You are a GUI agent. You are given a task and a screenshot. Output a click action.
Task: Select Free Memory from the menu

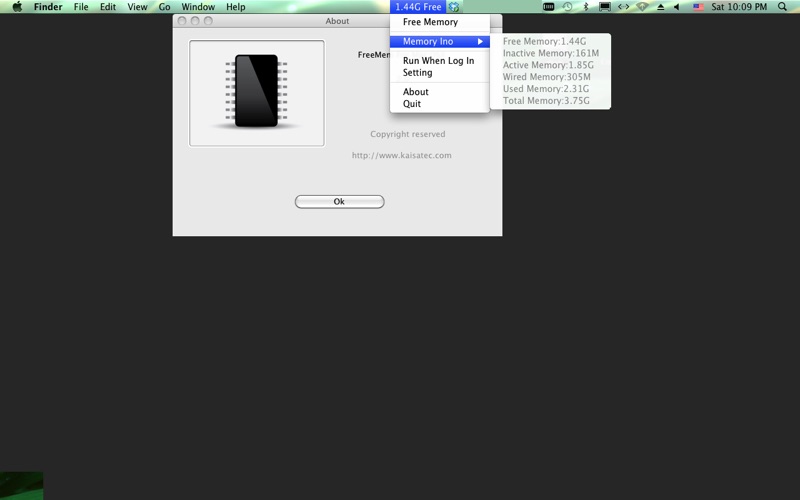tap(430, 22)
